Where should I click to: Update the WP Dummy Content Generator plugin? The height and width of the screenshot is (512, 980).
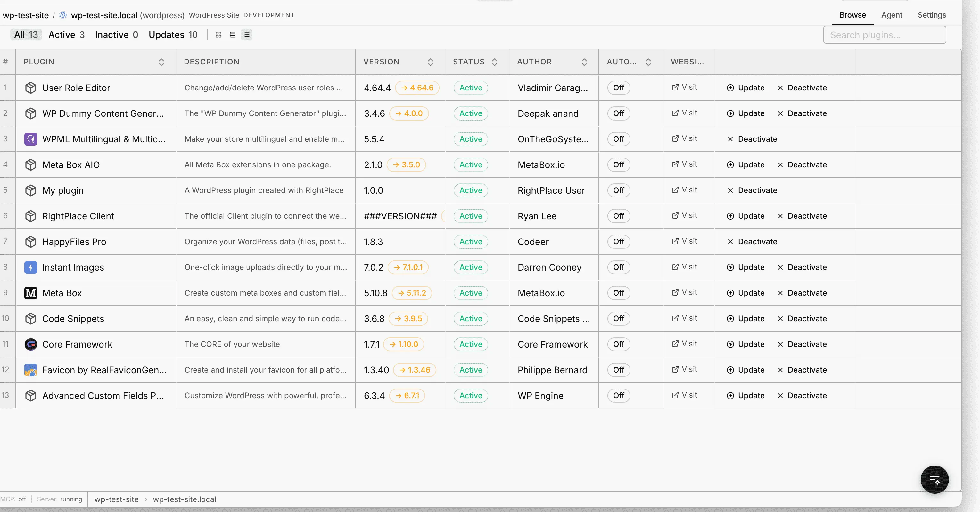coord(745,113)
